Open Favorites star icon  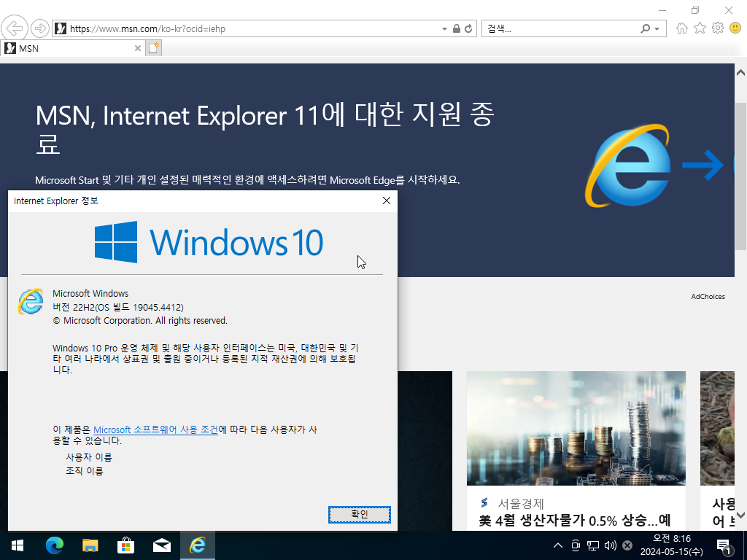coord(700,28)
